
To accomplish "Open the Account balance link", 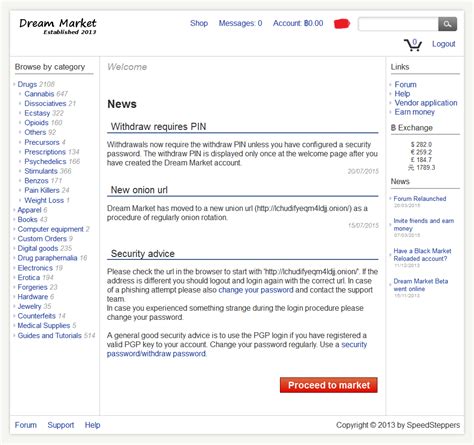I will (x=298, y=23).
